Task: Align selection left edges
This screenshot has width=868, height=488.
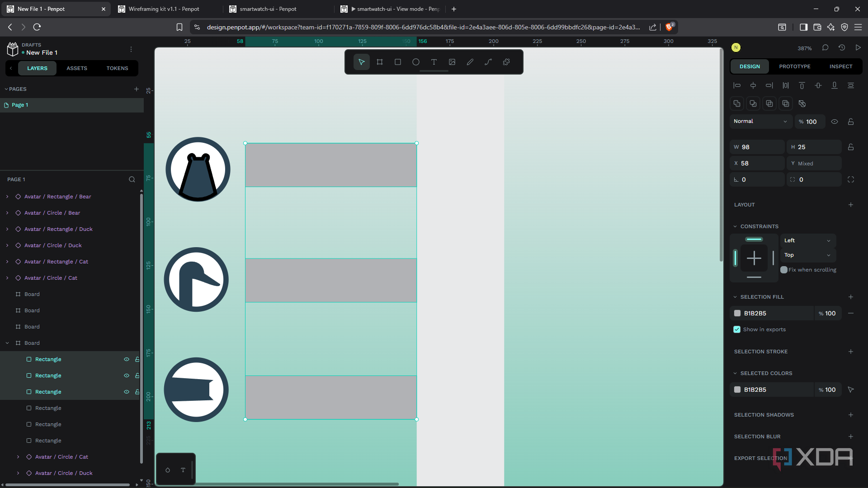Action: pyautogui.click(x=737, y=85)
